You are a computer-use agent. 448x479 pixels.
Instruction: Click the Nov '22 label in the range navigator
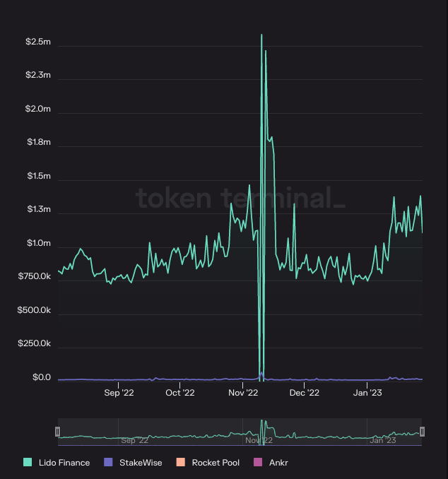point(259,440)
